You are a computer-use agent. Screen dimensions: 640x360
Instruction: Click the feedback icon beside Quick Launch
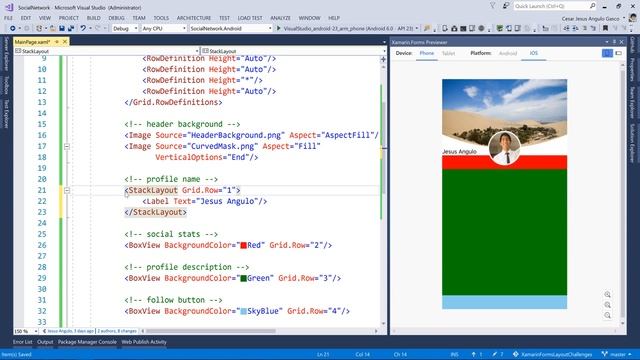(x=506, y=6)
